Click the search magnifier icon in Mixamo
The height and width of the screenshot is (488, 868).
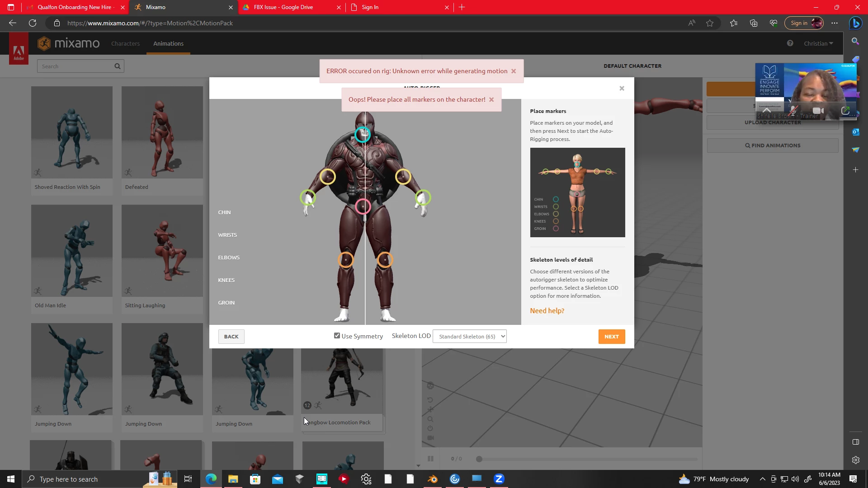coord(118,66)
